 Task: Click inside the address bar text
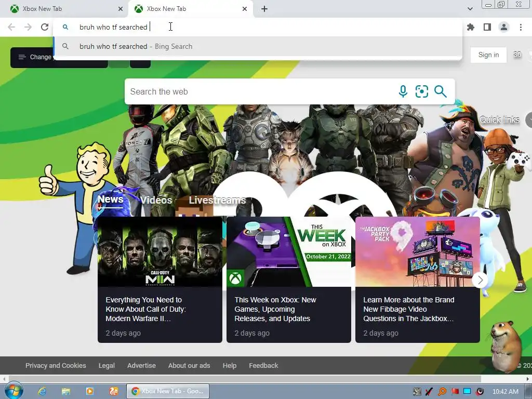click(x=113, y=27)
